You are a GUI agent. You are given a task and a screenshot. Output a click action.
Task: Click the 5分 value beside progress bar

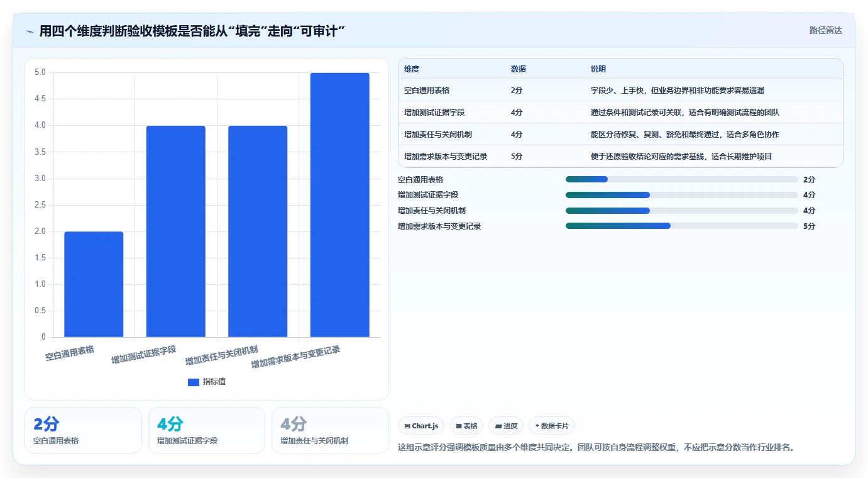[x=809, y=226]
